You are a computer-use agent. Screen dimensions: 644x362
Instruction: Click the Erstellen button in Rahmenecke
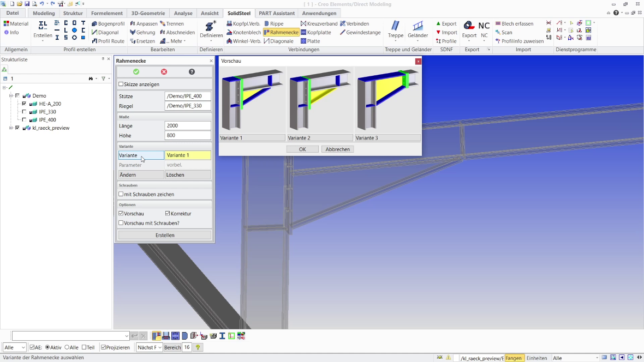pyautogui.click(x=165, y=235)
